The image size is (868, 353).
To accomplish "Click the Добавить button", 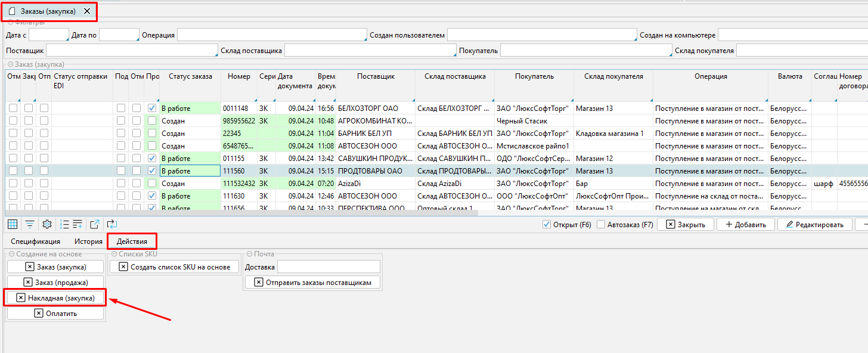I will [745, 225].
